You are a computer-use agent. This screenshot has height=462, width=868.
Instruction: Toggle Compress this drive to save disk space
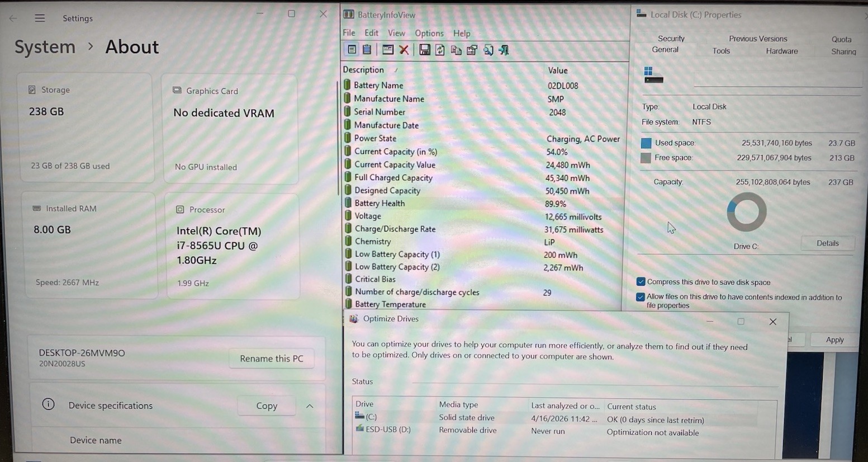[641, 281]
